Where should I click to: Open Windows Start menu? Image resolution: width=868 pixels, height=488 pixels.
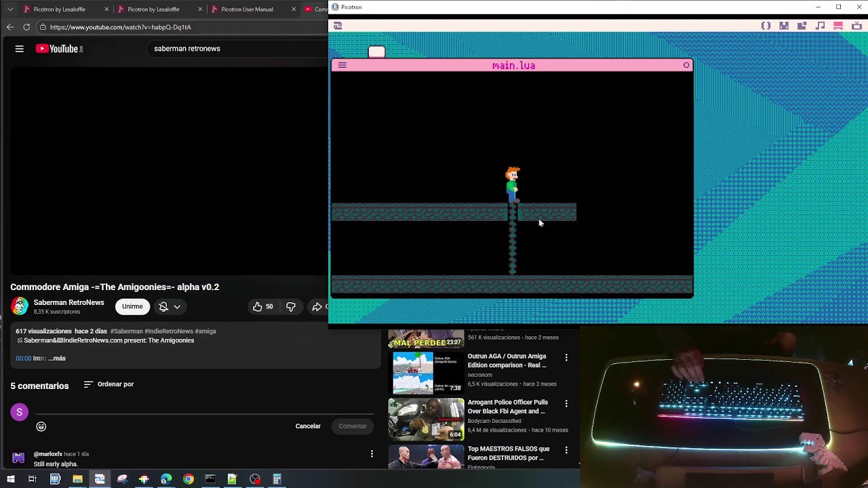point(9,479)
